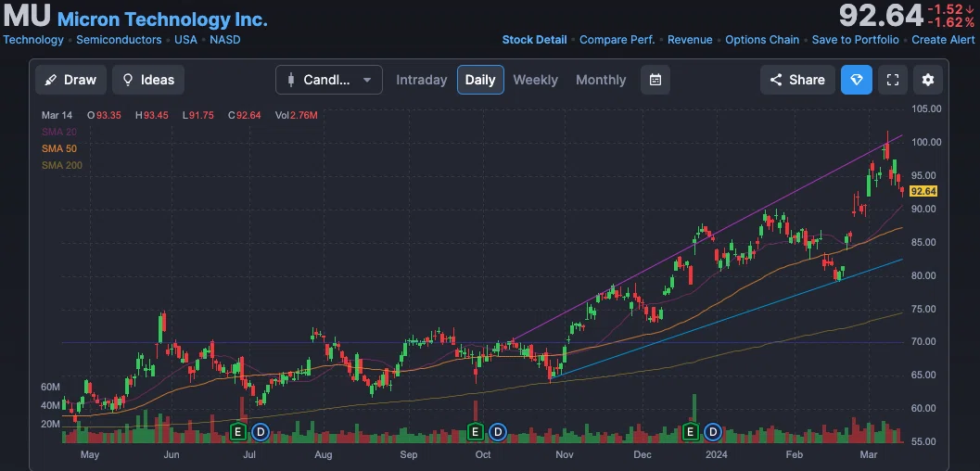Image resolution: width=980 pixels, height=471 pixels.
Task: Click the 60M volume axis label
Action: pos(50,388)
